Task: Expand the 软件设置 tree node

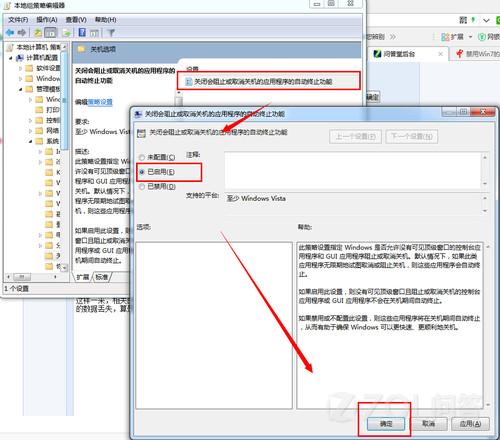Action: click(20, 69)
